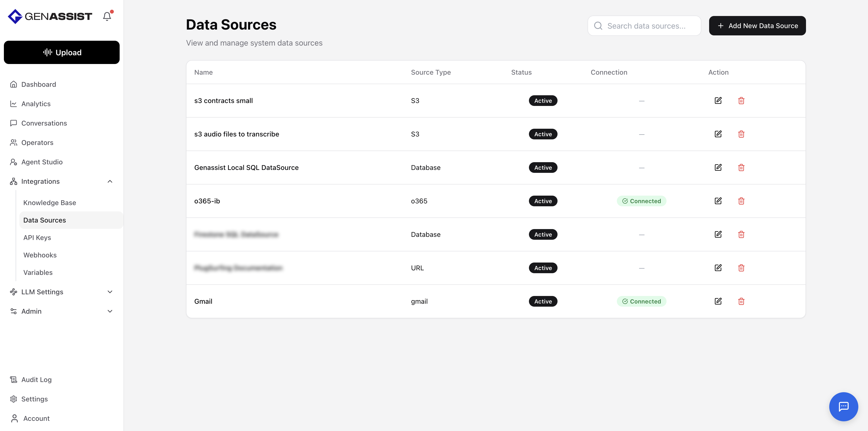Open Knowledge Base from sidebar
Viewport: 868px width, 431px height.
coord(50,203)
